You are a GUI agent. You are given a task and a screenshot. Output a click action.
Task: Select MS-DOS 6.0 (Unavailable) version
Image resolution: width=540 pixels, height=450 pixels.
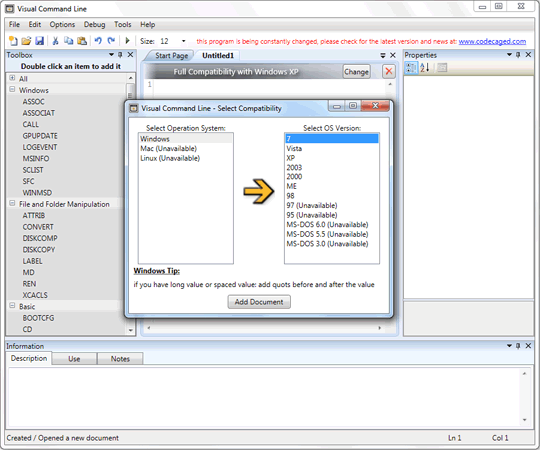click(332, 224)
